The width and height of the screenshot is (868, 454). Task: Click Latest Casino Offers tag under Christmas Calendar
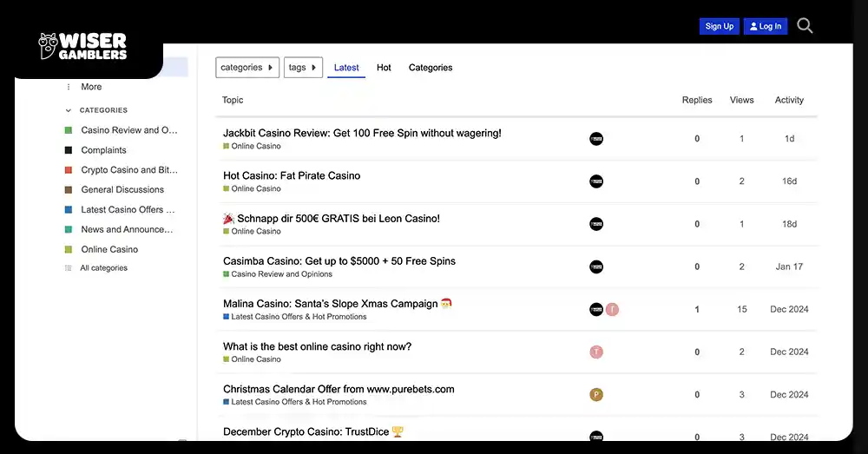[x=295, y=402]
